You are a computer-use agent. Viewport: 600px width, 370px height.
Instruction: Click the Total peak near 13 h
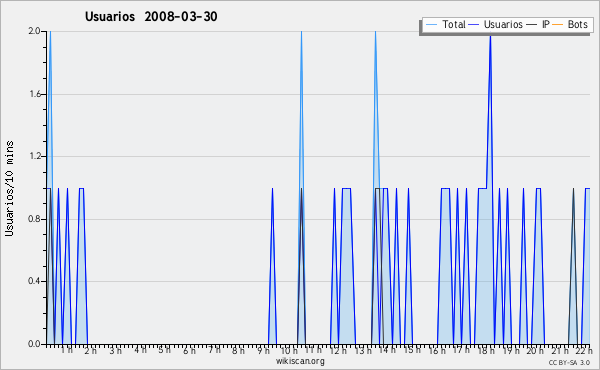tap(375, 32)
